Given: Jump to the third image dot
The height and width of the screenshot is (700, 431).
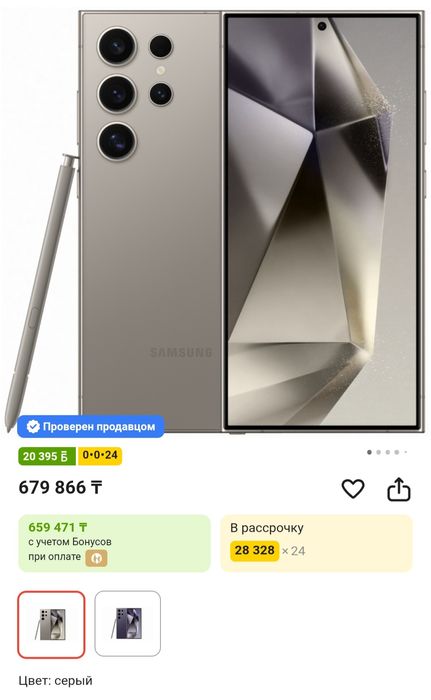Looking at the screenshot, I should 388,452.
